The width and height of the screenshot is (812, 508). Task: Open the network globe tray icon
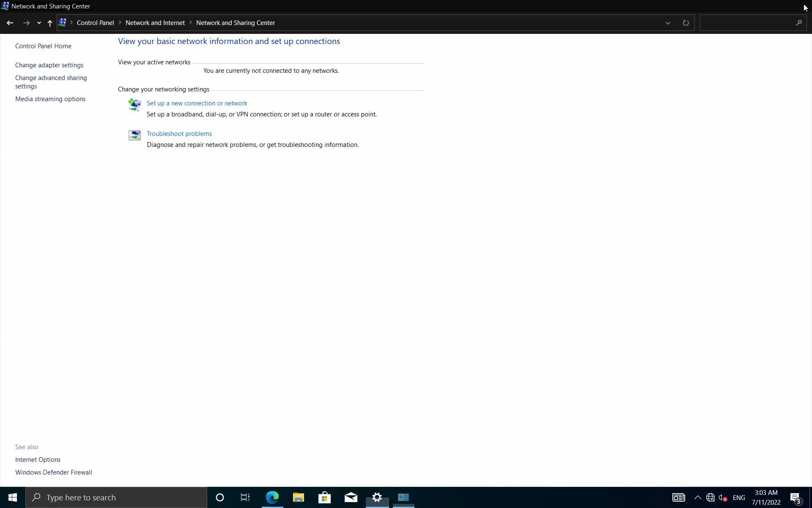[x=710, y=498]
